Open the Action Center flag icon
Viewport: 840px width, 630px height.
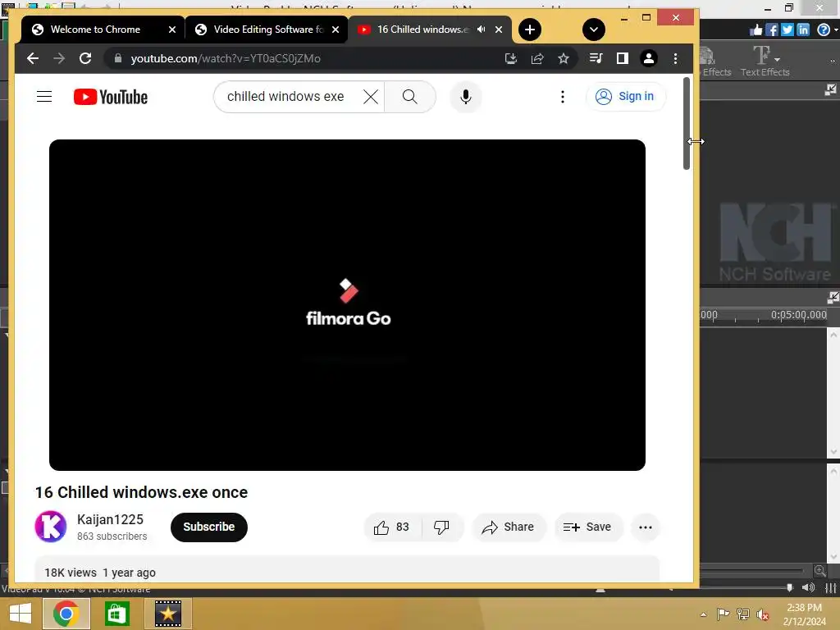coord(723,614)
